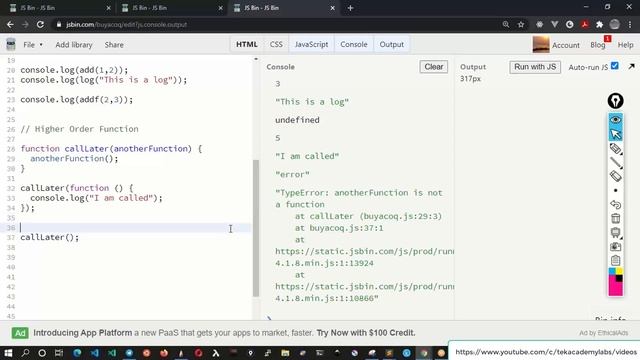Open Excel from the taskbar
The height and width of the screenshot is (360, 640).
point(111,353)
